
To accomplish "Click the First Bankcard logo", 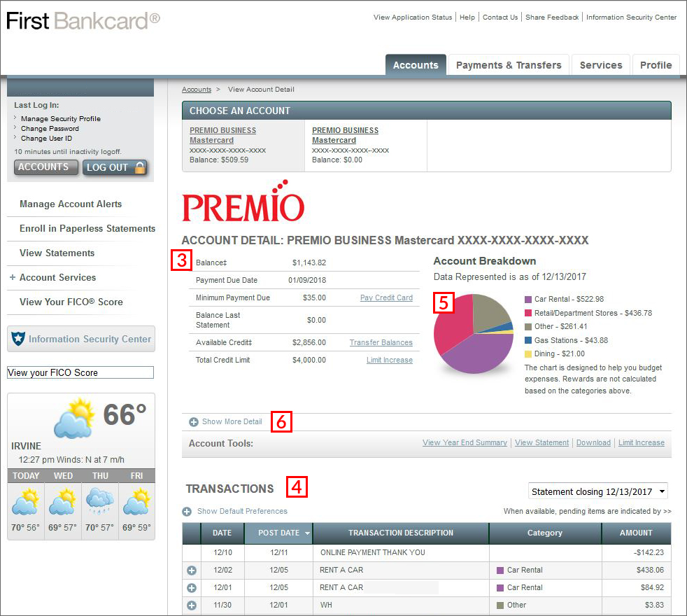I will click(83, 20).
